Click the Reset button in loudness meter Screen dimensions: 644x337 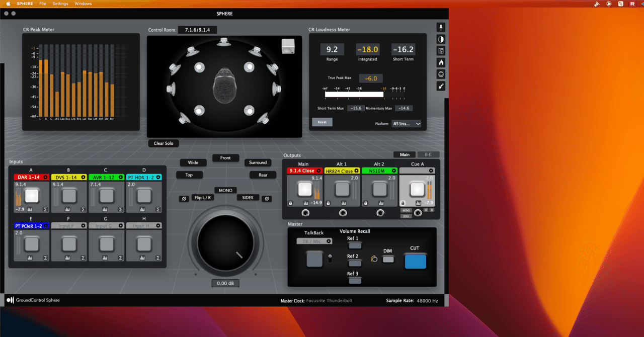[322, 122]
